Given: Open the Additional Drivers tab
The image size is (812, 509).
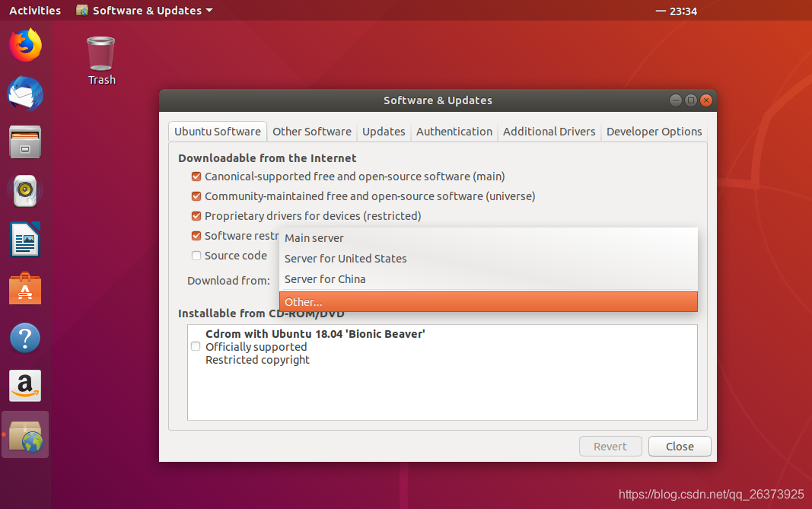Looking at the screenshot, I should pos(549,132).
